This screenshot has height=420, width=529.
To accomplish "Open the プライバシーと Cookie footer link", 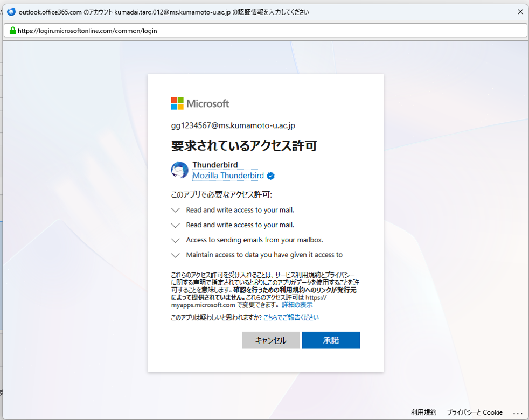I will 475,412.
